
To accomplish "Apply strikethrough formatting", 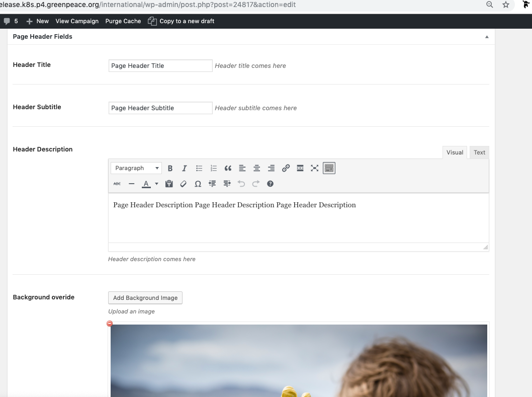I will click(x=117, y=184).
